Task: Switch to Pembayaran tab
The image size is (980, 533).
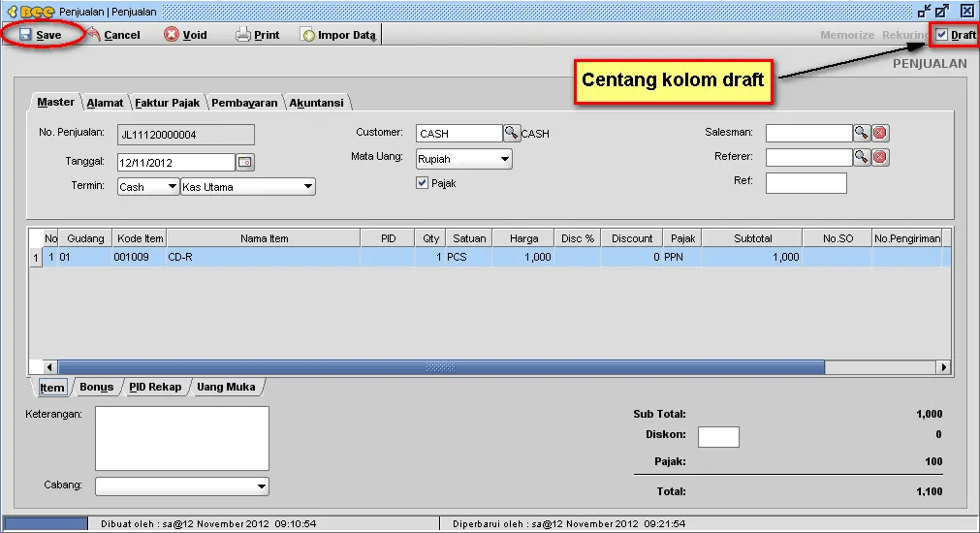Action: pyautogui.click(x=244, y=103)
